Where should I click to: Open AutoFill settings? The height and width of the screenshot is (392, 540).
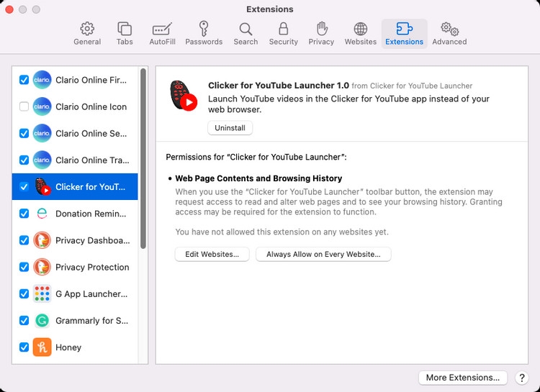pos(163,33)
